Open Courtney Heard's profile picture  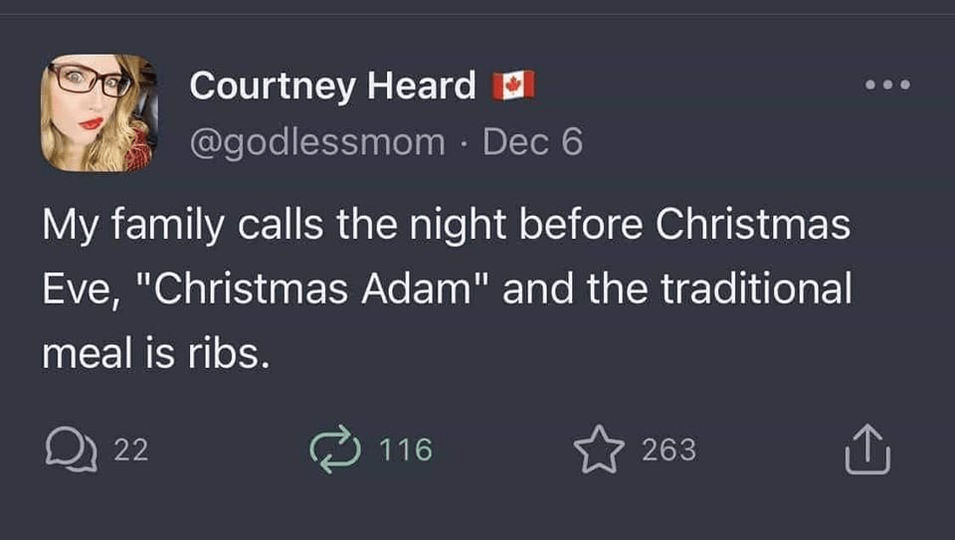click(100, 112)
